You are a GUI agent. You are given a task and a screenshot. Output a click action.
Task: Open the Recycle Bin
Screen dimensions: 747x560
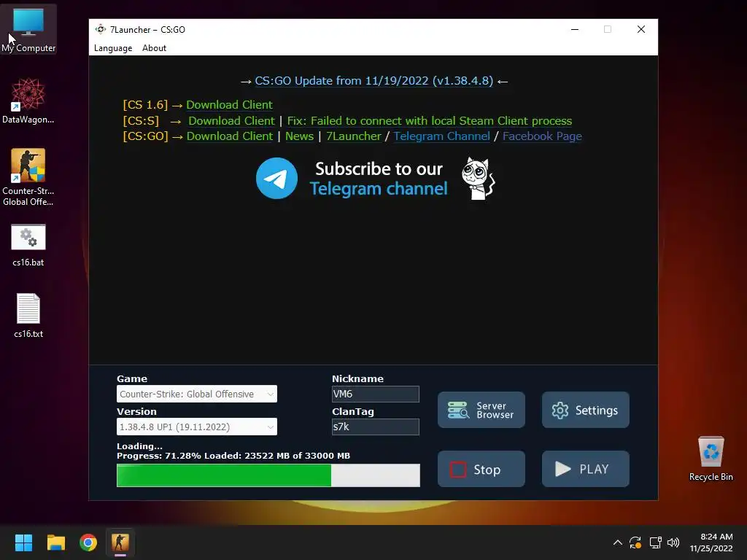(x=711, y=458)
